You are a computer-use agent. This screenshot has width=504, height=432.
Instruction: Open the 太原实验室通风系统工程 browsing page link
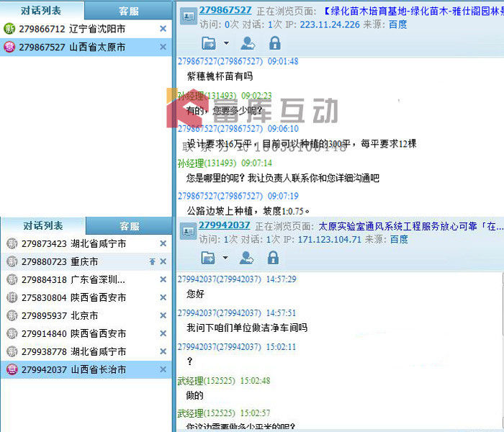411,226
